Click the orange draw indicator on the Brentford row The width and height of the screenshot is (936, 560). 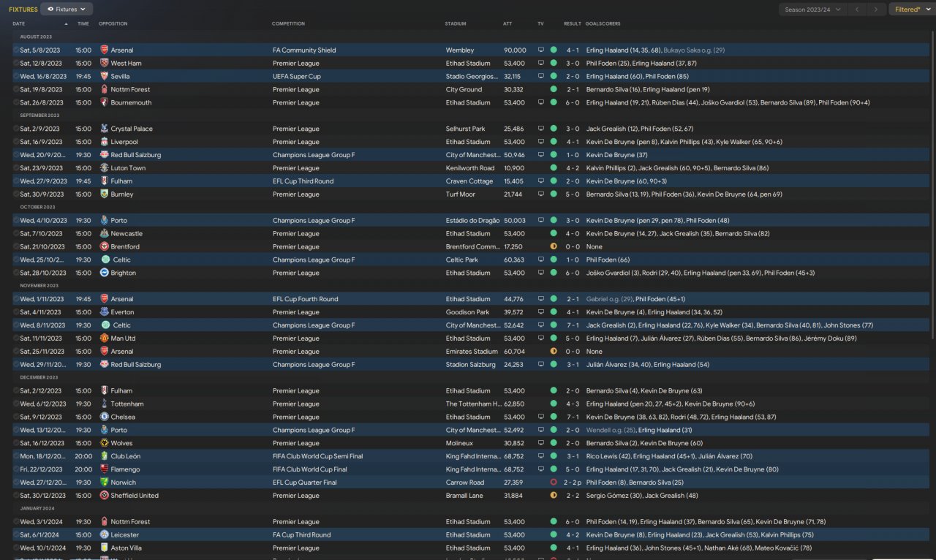(x=554, y=247)
